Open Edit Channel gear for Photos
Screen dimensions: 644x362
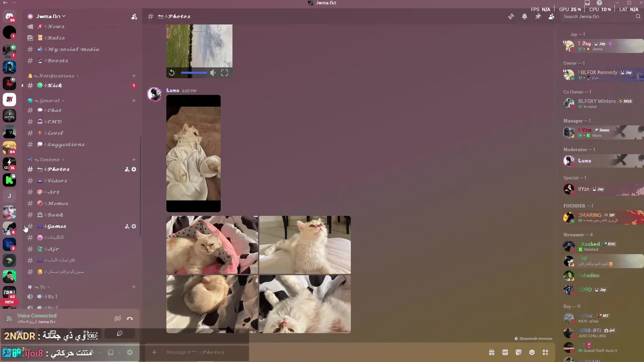(134, 169)
